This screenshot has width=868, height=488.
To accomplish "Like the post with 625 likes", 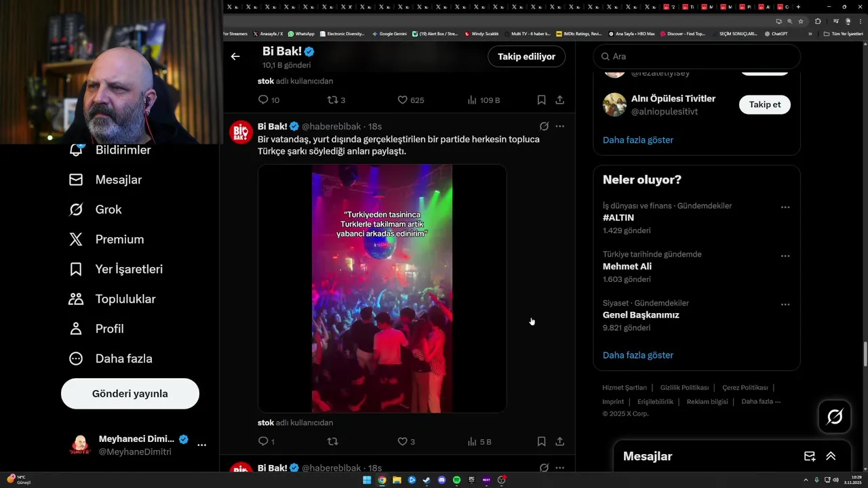I will click(x=411, y=100).
